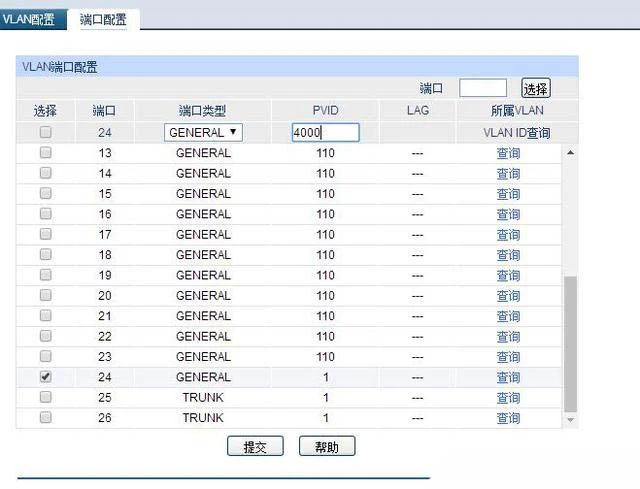640x489 pixels.
Task: Click the 查询 link for port 13
Action: point(508,153)
